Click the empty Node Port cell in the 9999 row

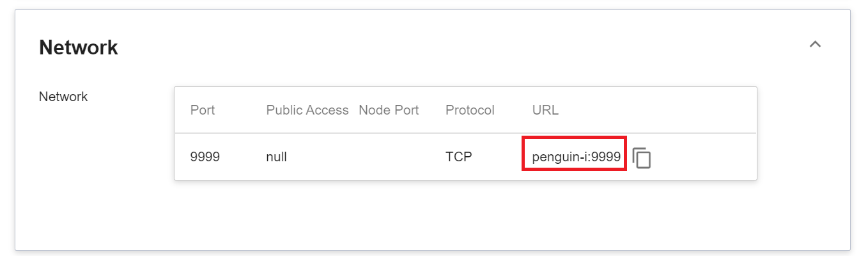pyautogui.click(x=389, y=157)
